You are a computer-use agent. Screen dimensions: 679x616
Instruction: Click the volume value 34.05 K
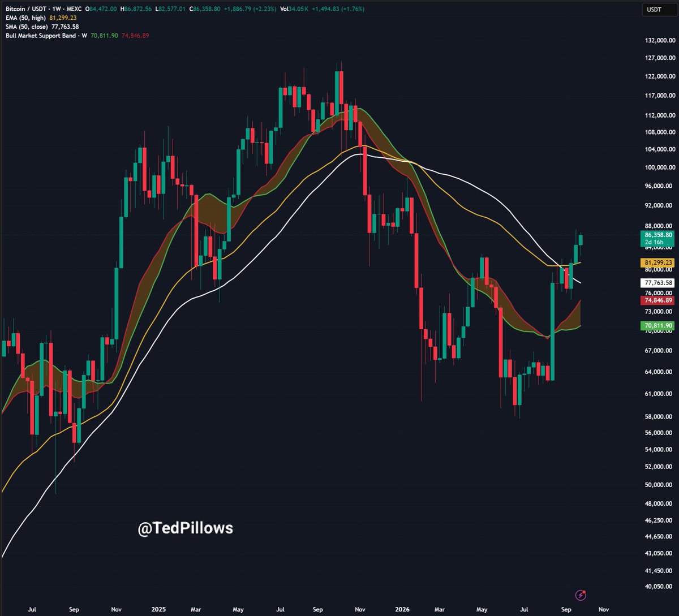[299, 9]
